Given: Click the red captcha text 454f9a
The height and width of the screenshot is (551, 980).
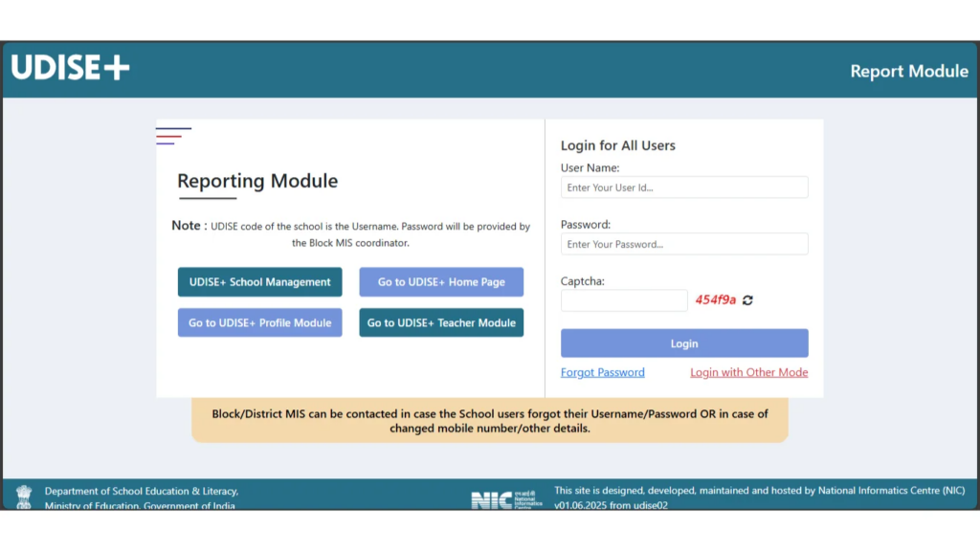Looking at the screenshot, I should click(714, 300).
